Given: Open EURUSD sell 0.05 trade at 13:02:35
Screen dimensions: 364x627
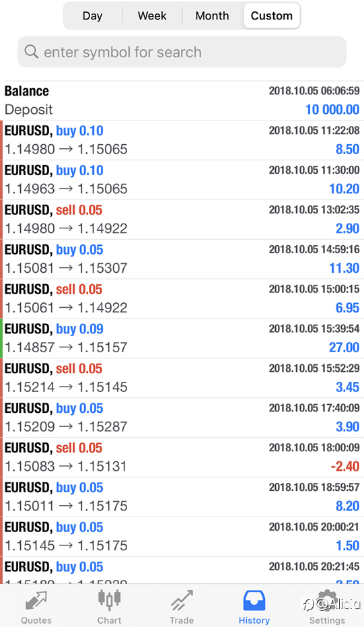Looking at the screenshot, I should (x=182, y=219).
